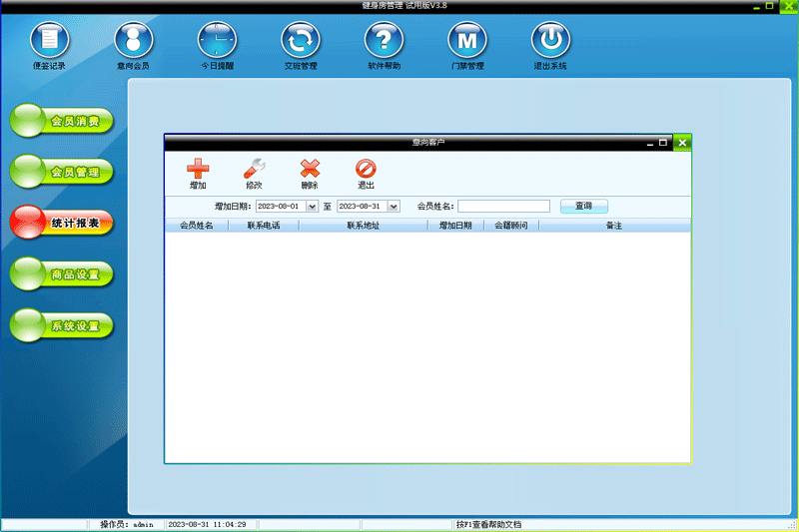
Task: Click the 会员姓名 input field
Action: [x=504, y=207]
